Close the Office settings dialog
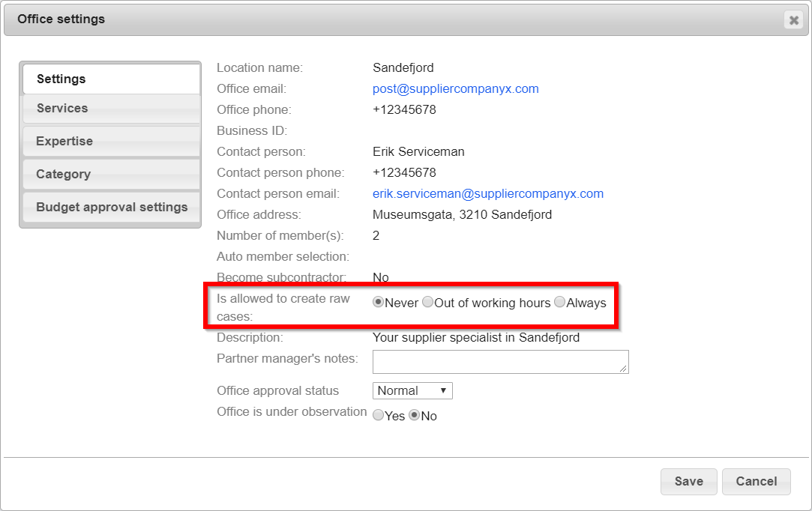 tap(793, 20)
